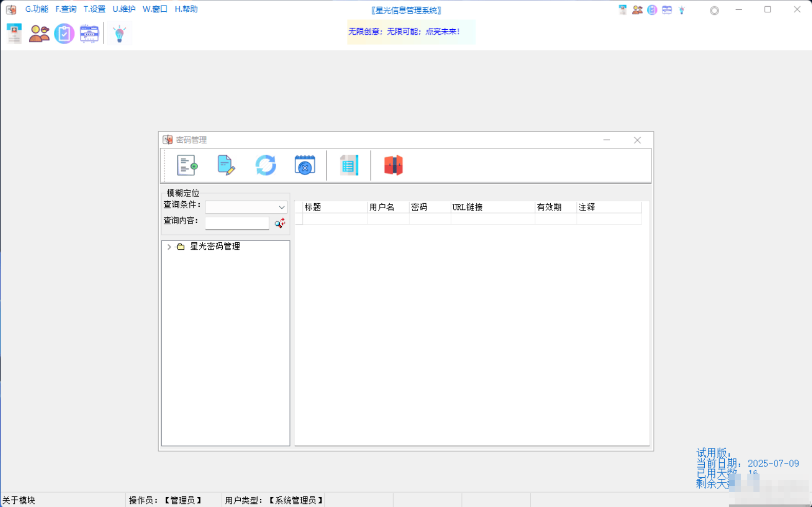Viewport: 812px width, 507px height.
Task: Click the blue refresh arrows icon
Action: coord(265,165)
